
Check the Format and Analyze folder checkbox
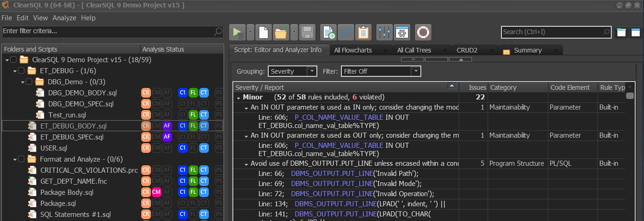(x=21, y=159)
